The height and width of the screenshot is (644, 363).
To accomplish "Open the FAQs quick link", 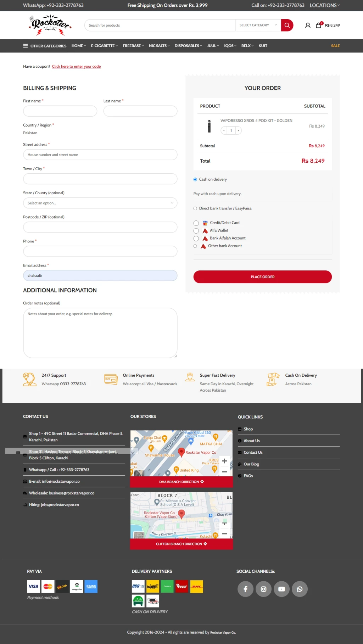I will 248,476.
